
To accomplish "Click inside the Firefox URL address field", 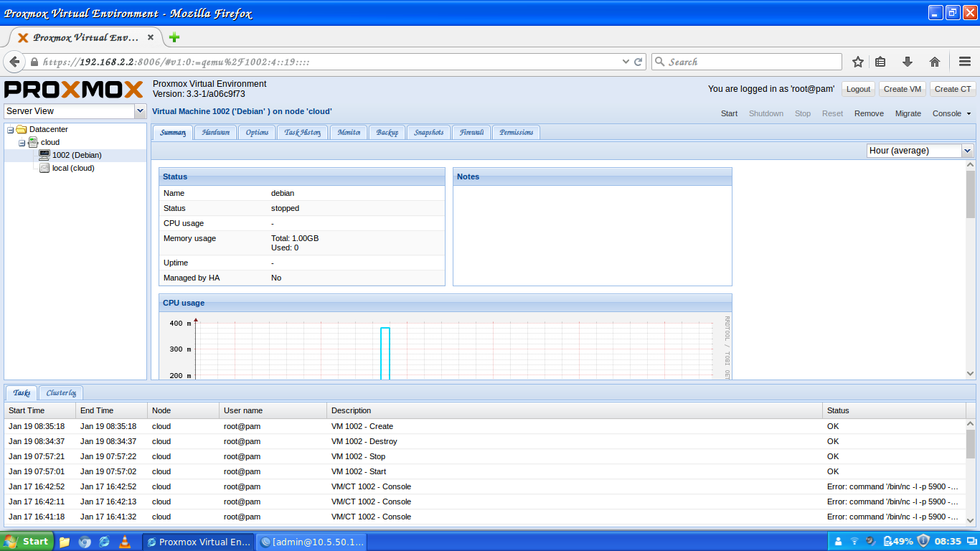I will point(330,62).
